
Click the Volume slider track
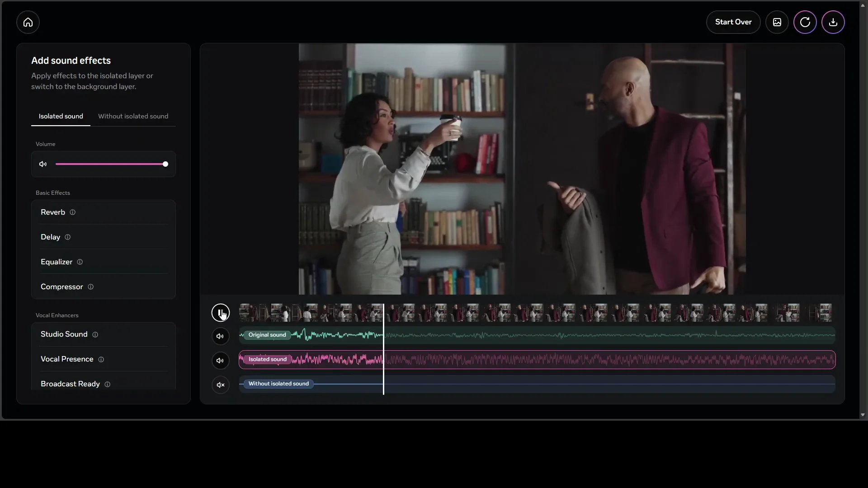pyautogui.click(x=108, y=164)
